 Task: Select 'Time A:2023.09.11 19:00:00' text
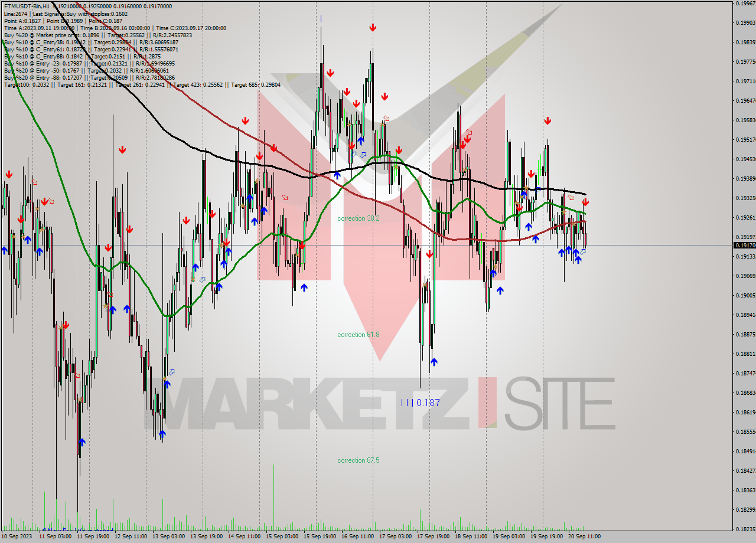pos(40,28)
